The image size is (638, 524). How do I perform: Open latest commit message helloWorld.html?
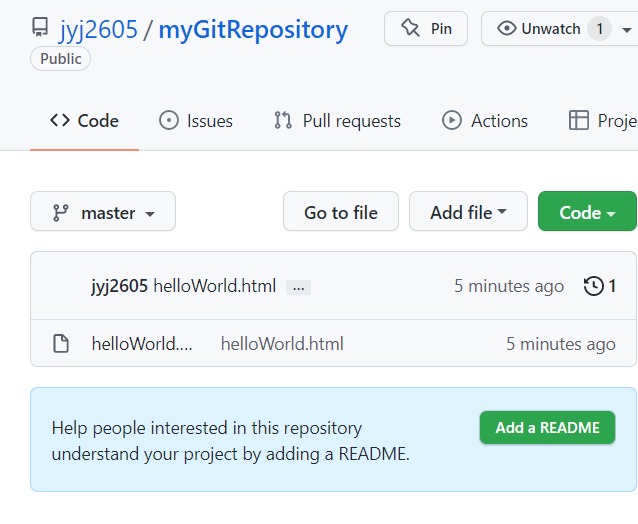[215, 286]
